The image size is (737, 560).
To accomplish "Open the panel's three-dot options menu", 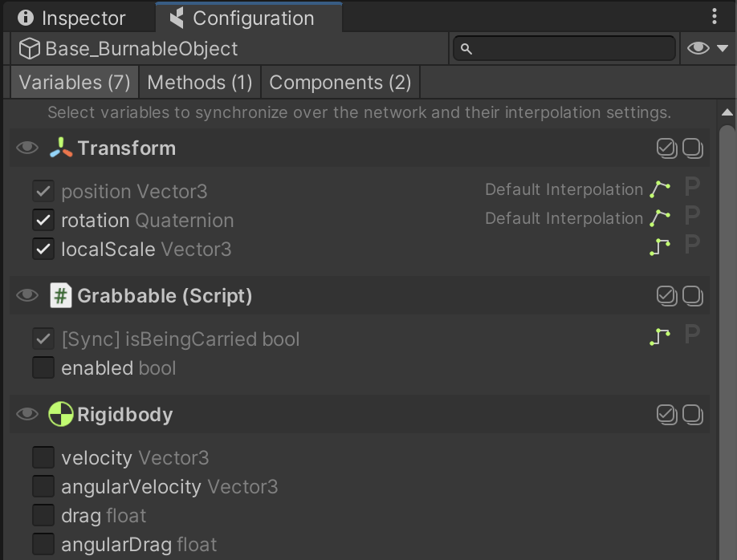I will [x=715, y=17].
